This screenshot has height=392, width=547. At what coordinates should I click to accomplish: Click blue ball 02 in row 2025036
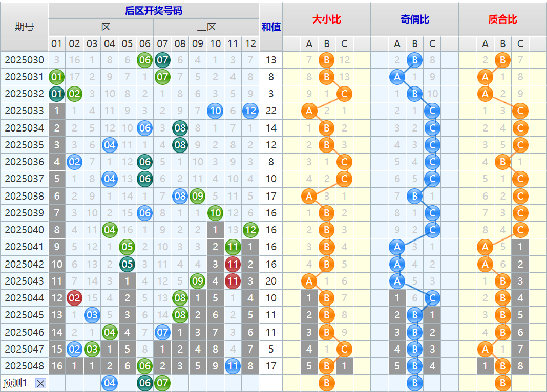pyautogui.click(x=74, y=162)
